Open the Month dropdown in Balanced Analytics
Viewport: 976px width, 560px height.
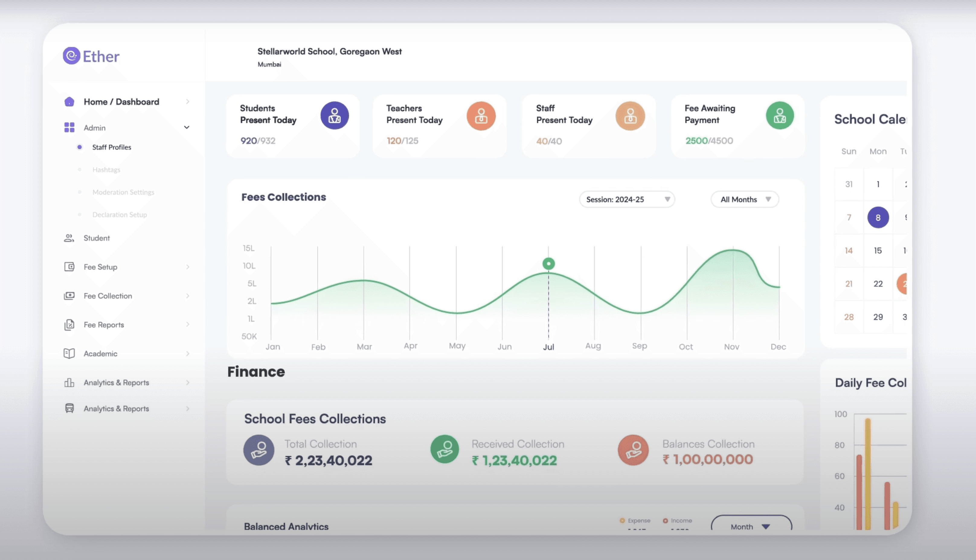tap(750, 526)
